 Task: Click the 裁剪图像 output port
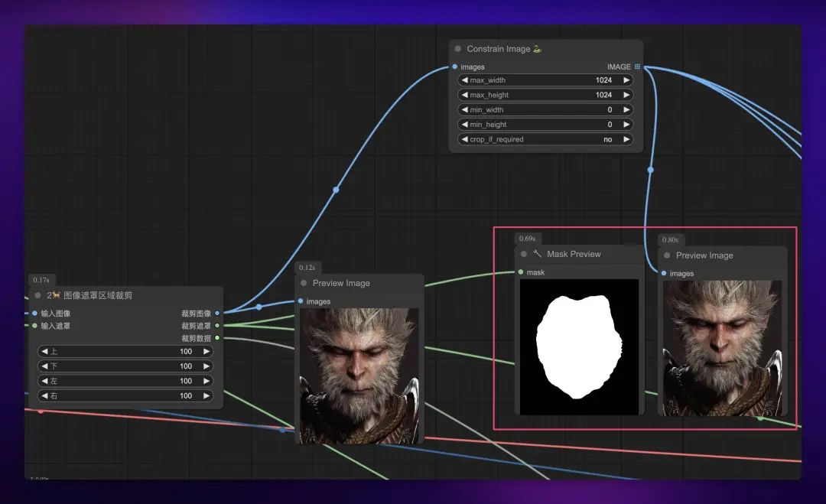click(217, 314)
